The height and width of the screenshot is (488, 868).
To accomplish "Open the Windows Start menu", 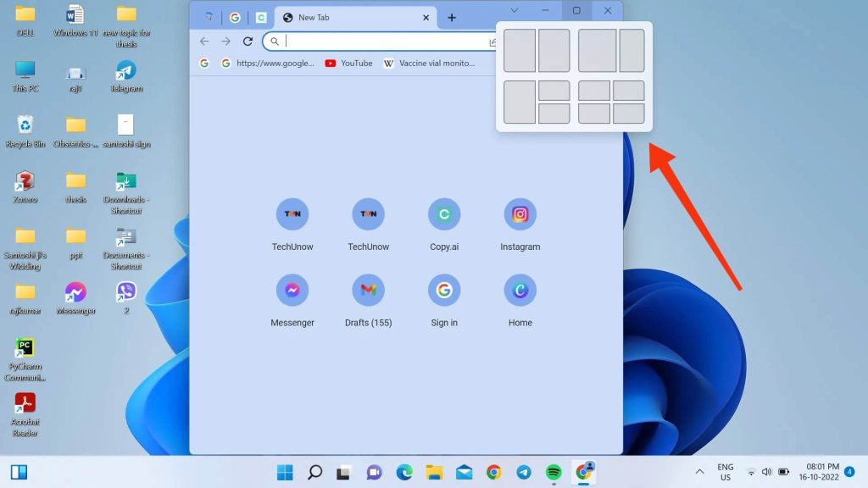I will (285, 472).
